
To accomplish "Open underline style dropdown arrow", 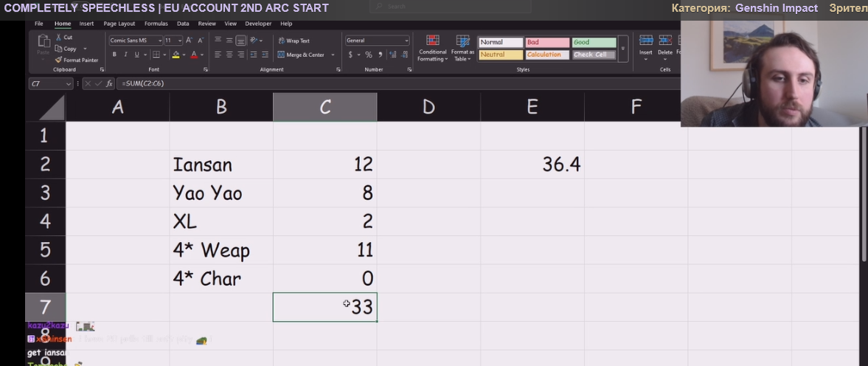I will coord(145,55).
